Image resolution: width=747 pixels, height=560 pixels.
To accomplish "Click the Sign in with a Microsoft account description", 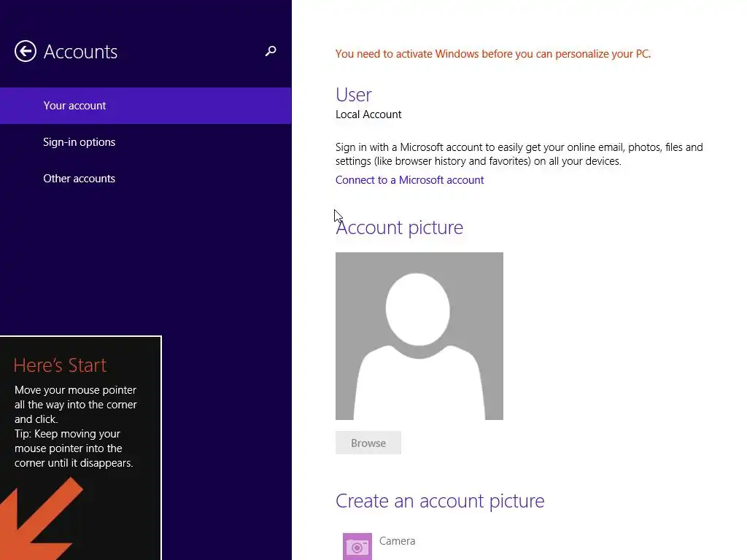I will [x=519, y=154].
